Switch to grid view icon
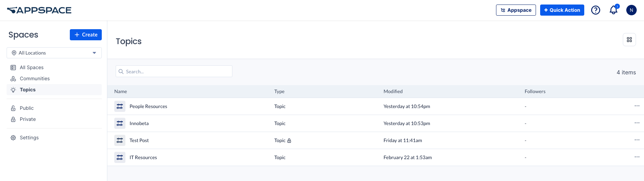The height and width of the screenshot is (181, 644). [629, 40]
